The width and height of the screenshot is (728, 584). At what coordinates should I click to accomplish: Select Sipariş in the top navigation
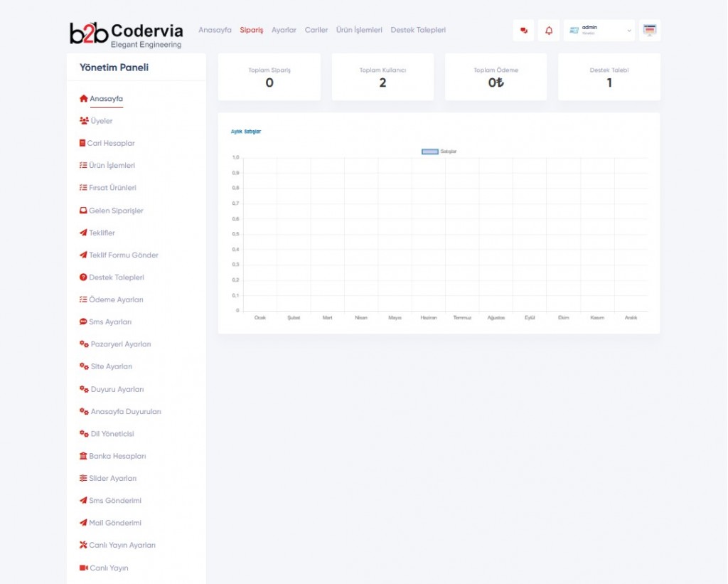pos(251,30)
